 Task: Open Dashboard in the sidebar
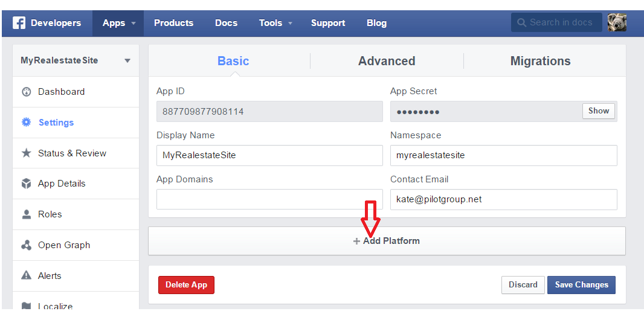tap(76, 92)
